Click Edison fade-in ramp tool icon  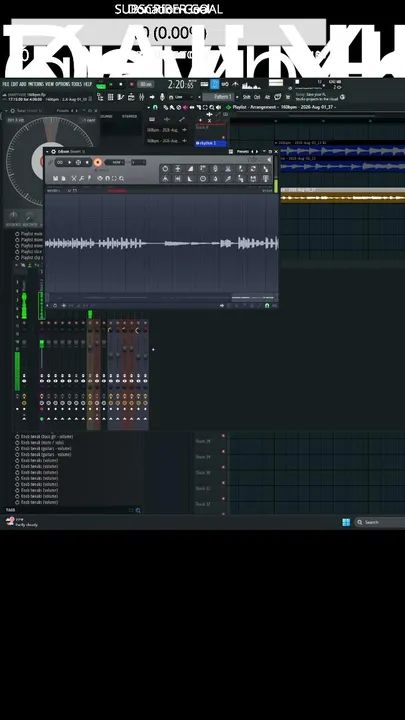coord(190,169)
